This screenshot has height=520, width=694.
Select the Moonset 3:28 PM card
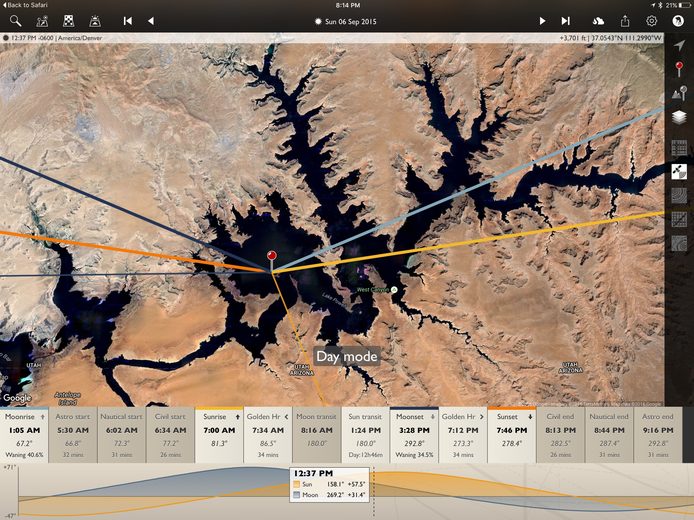[x=414, y=435]
